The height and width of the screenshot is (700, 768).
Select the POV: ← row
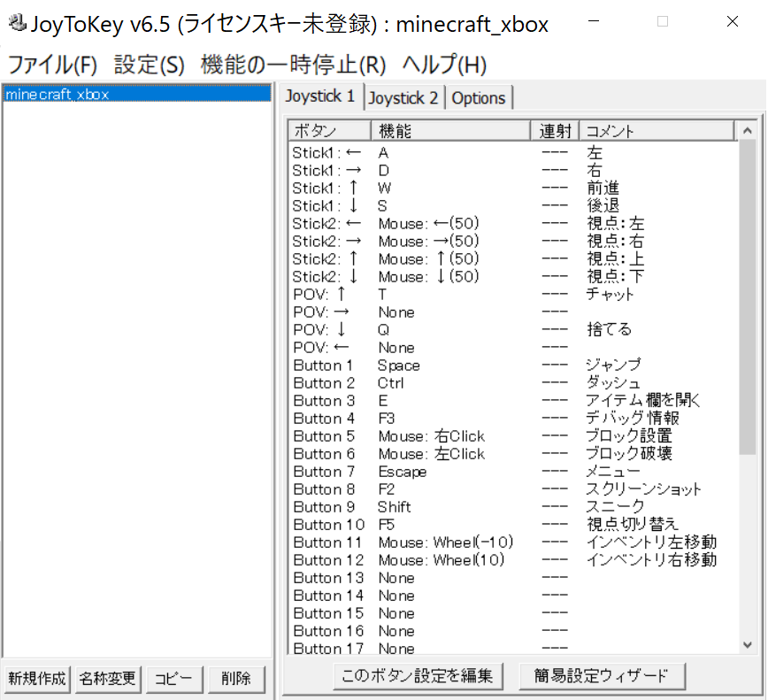(x=512, y=347)
